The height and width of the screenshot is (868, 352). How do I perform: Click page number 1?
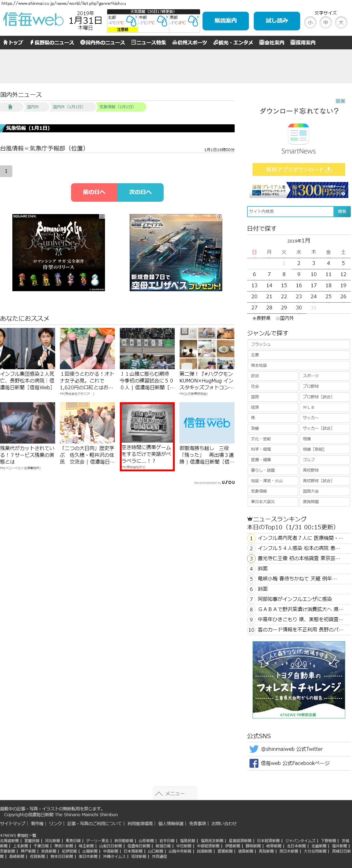tap(6, 171)
